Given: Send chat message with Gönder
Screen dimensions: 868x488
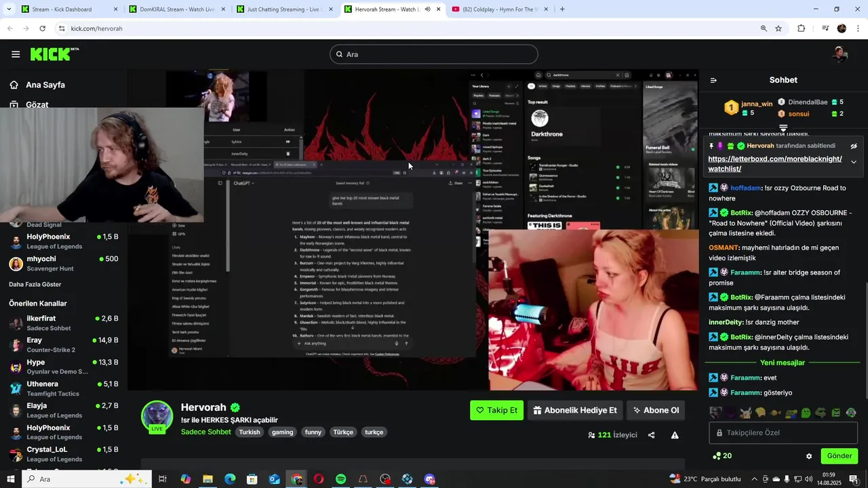Looking at the screenshot, I should pyautogui.click(x=840, y=455).
